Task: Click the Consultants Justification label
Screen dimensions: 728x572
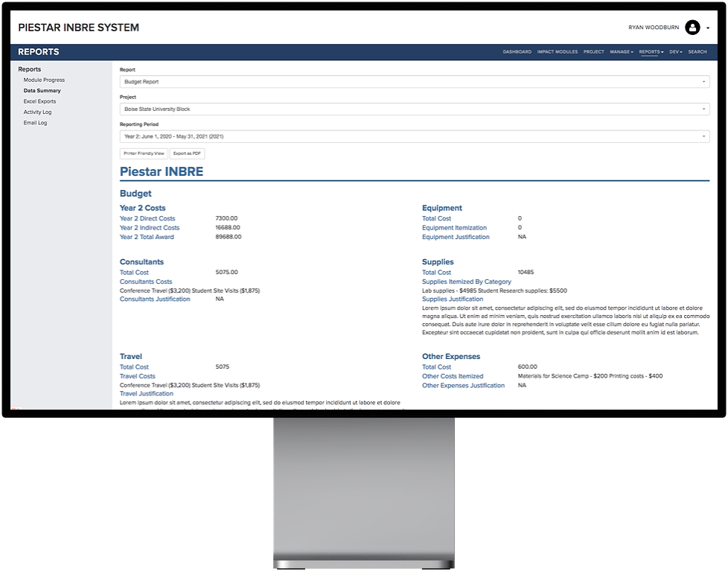Action: 155,299
